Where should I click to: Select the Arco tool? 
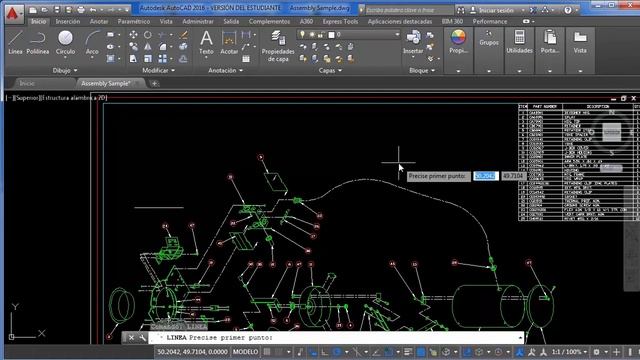point(92,42)
